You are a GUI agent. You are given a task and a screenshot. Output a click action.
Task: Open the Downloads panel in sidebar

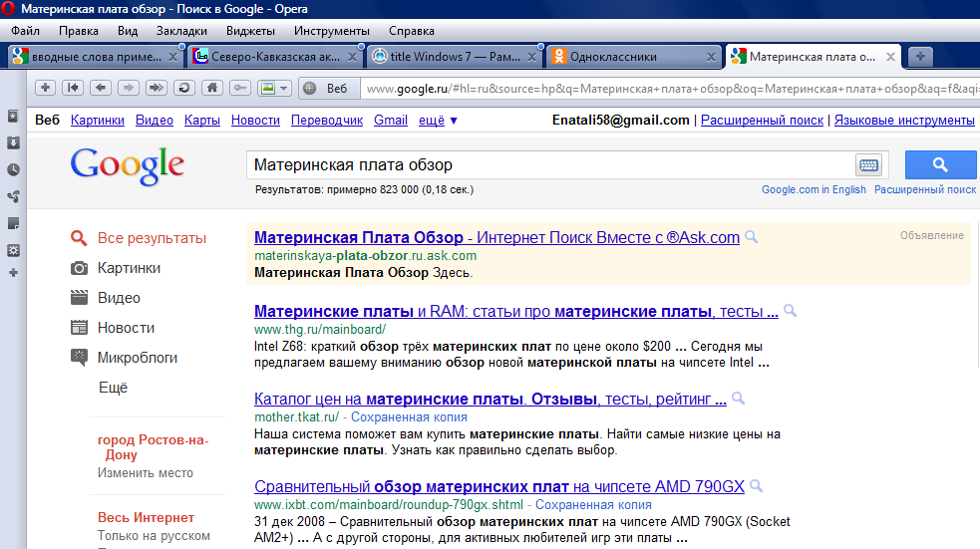(x=13, y=143)
